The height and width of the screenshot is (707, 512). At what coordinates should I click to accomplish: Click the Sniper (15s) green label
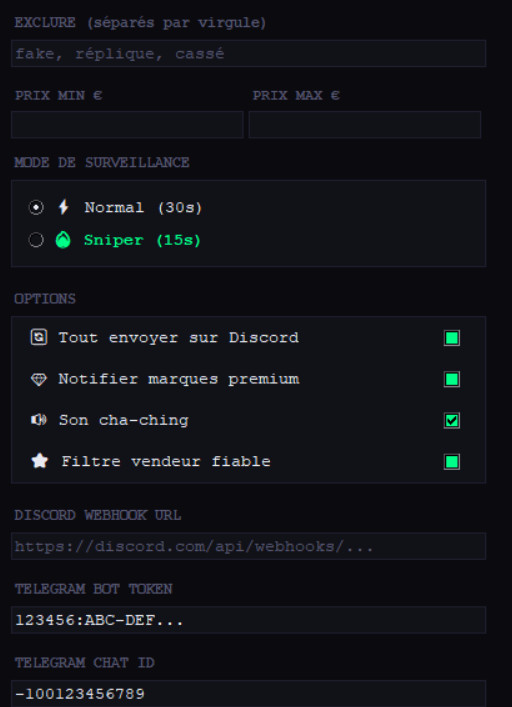click(142, 240)
